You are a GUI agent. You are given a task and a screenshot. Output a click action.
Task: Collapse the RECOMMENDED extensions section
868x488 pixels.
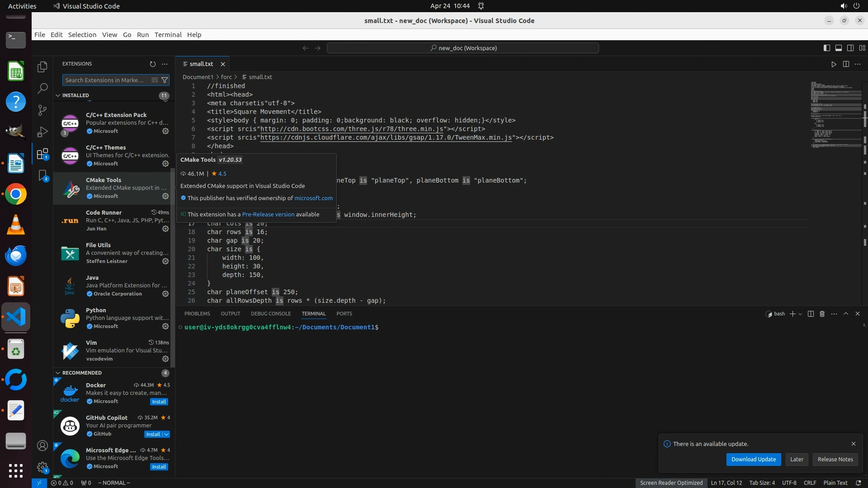(58, 373)
